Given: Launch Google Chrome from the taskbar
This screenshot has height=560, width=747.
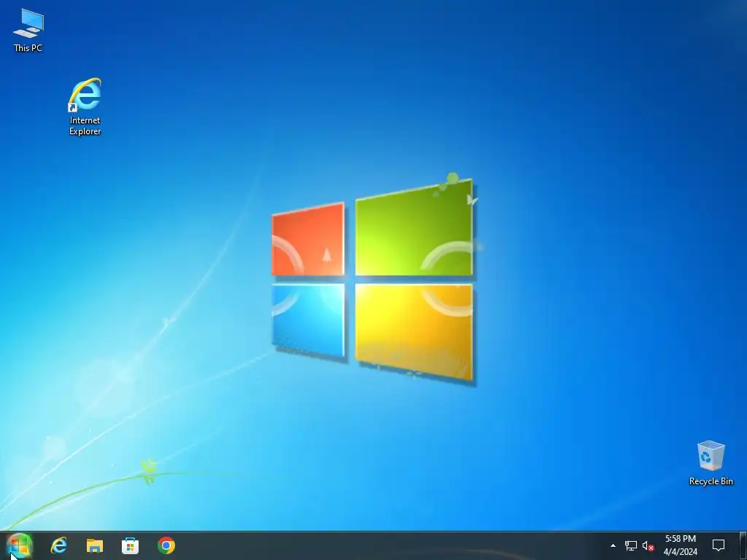Looking at the screenshot, I should [166, 545].
